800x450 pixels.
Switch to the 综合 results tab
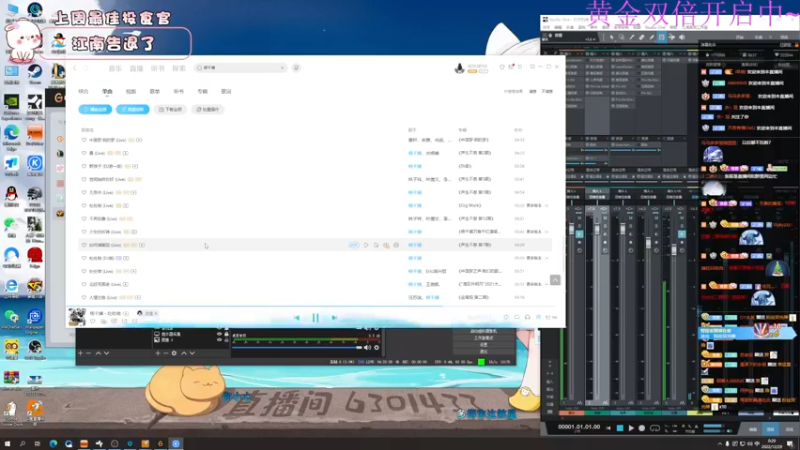pos(84,92)
